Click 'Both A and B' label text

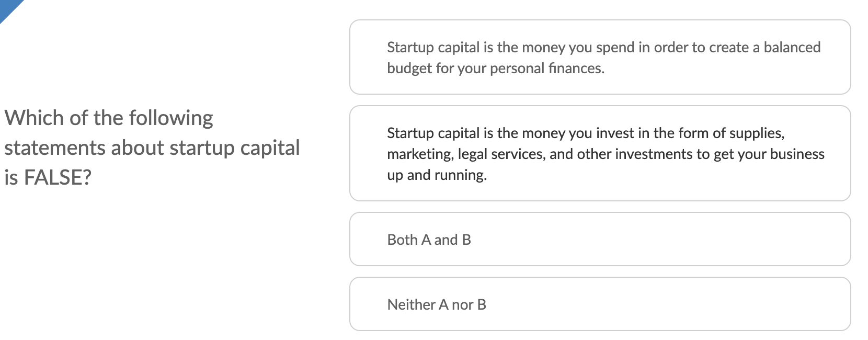[429, 240]
